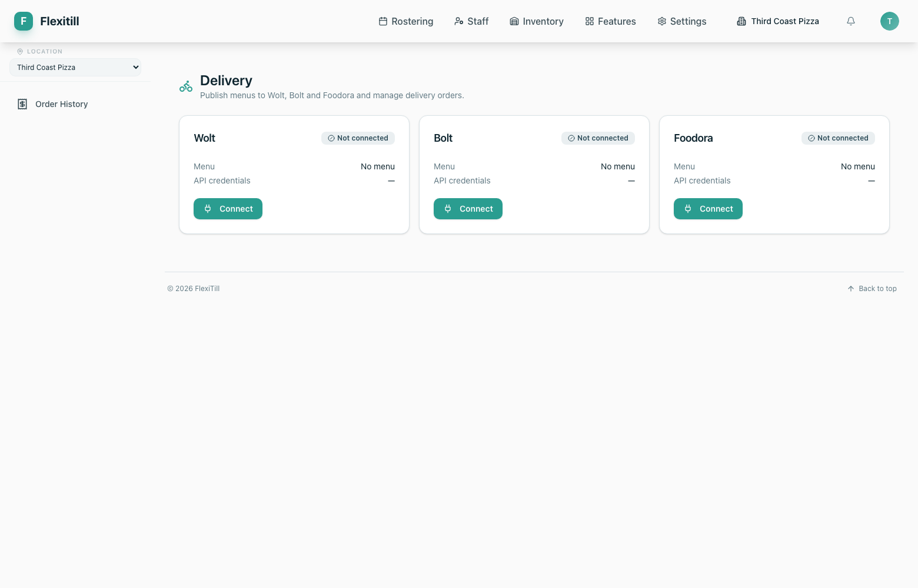Click the building icon beside Third Coast Pizza
This screenshot has width=918, height=588.
point(741,21)
